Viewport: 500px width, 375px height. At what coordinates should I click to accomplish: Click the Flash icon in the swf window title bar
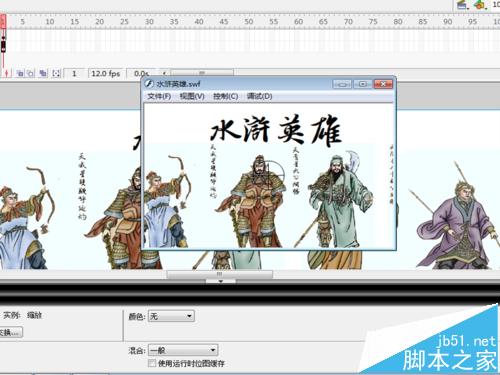(149, 83)
